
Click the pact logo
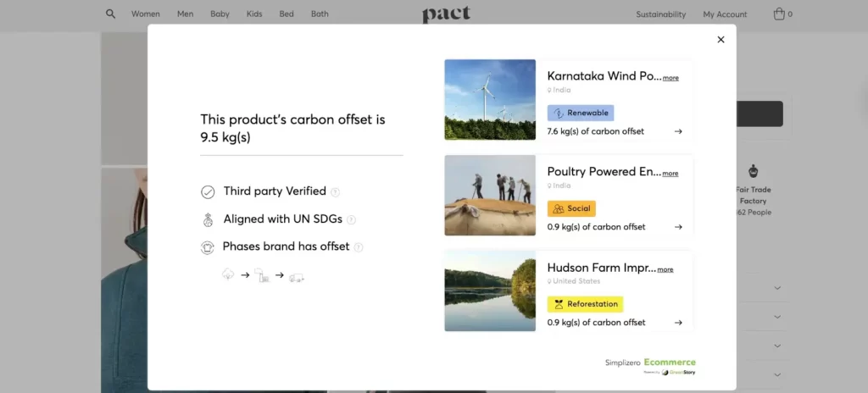(x=446, y=14)
